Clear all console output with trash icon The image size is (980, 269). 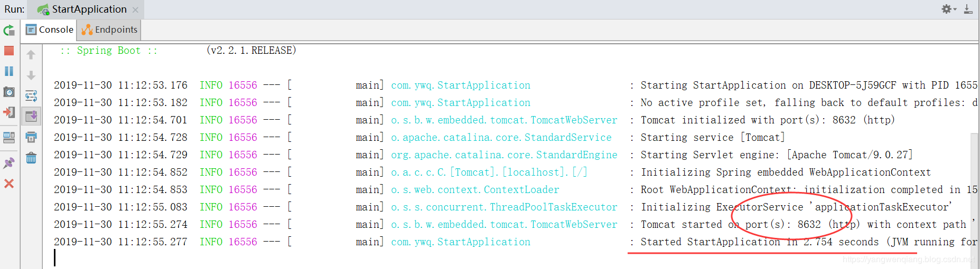coord(31,157)
